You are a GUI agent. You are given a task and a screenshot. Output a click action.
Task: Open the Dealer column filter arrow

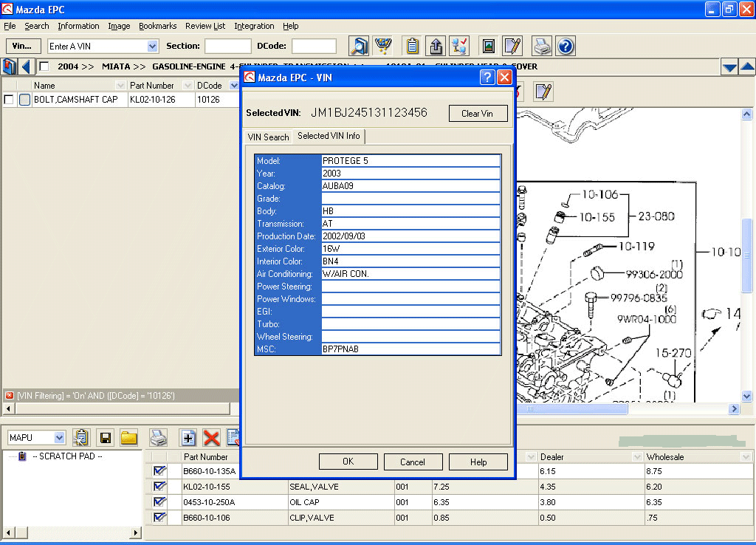[x=637, y=456]
